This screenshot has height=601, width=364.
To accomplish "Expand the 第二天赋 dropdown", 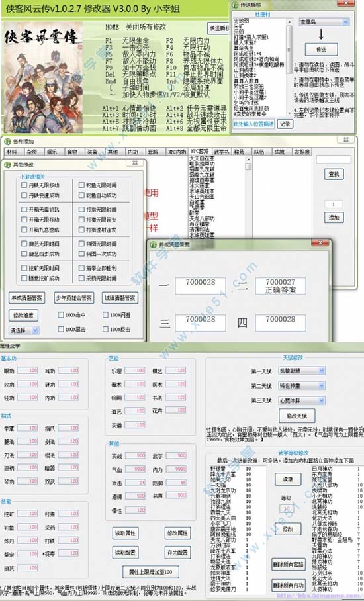I will pyautogui.click(x=301, y=386).
